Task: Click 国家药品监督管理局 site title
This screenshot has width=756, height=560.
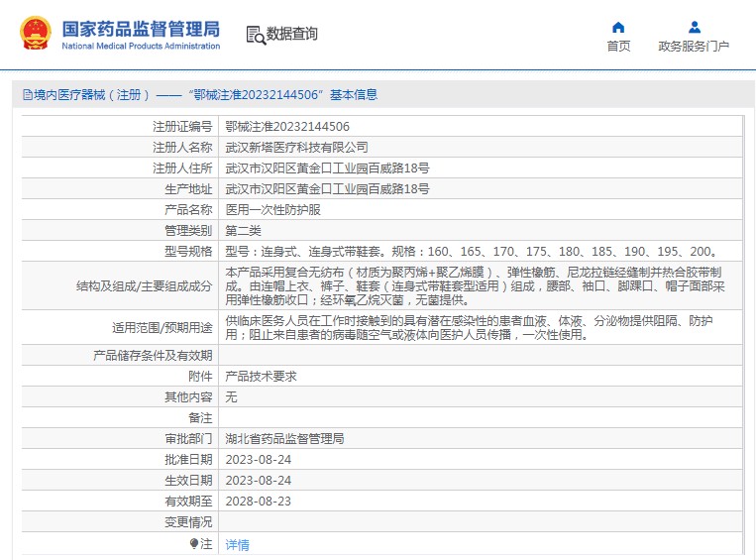Action: (141, 29)
